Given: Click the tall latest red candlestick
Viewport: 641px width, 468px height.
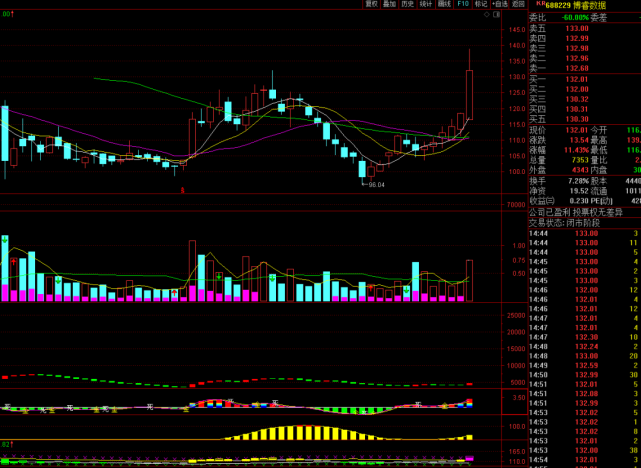Looking at the screenshot, I should (469, 95).
